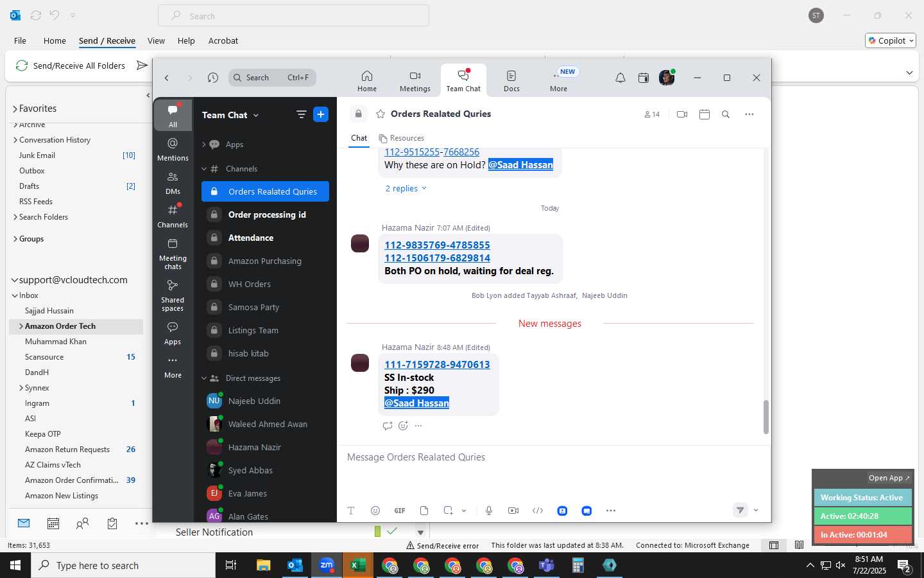
Task: Open GIF picker in composer
Action: click(400, 511)
